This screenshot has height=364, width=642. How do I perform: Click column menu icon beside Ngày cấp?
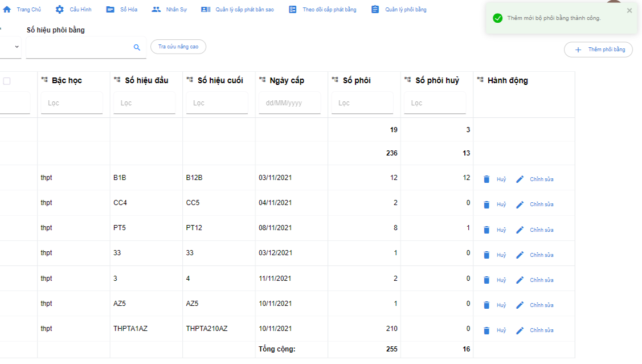pos(262,80)
